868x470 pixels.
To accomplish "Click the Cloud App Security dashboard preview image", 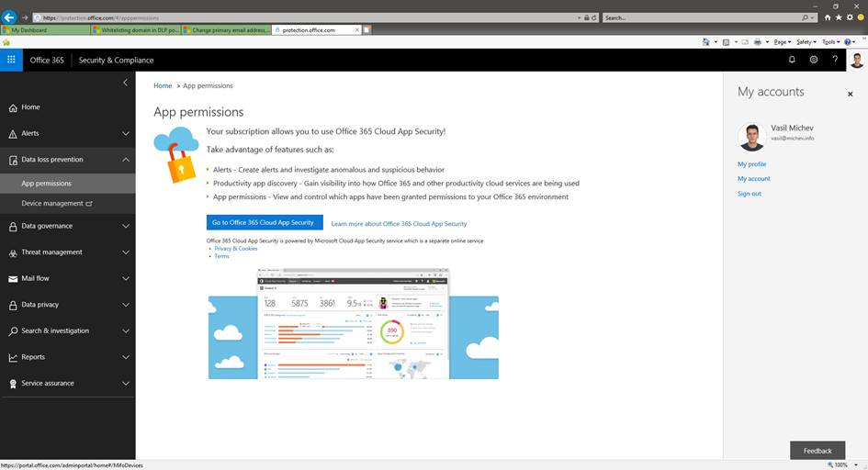I will coord(354,323).
